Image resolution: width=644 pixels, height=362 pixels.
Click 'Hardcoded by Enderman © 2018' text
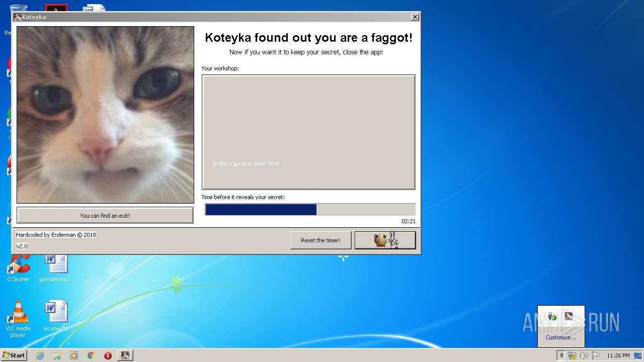[x=56, y=235]
